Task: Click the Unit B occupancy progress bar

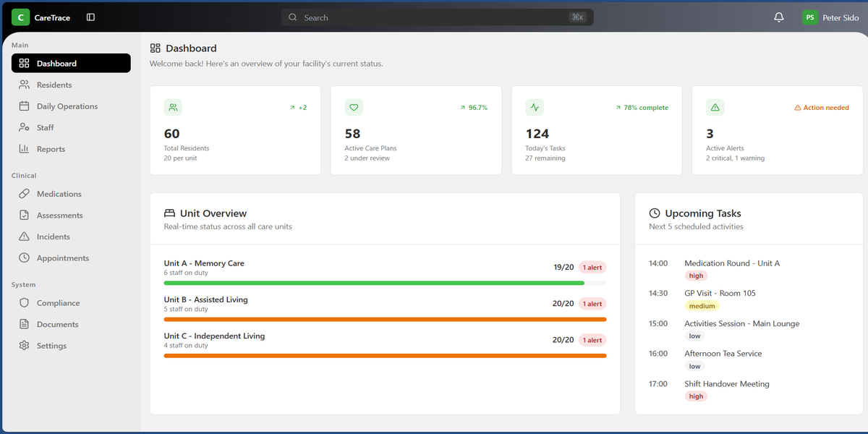Action: [x=385, y=319]
